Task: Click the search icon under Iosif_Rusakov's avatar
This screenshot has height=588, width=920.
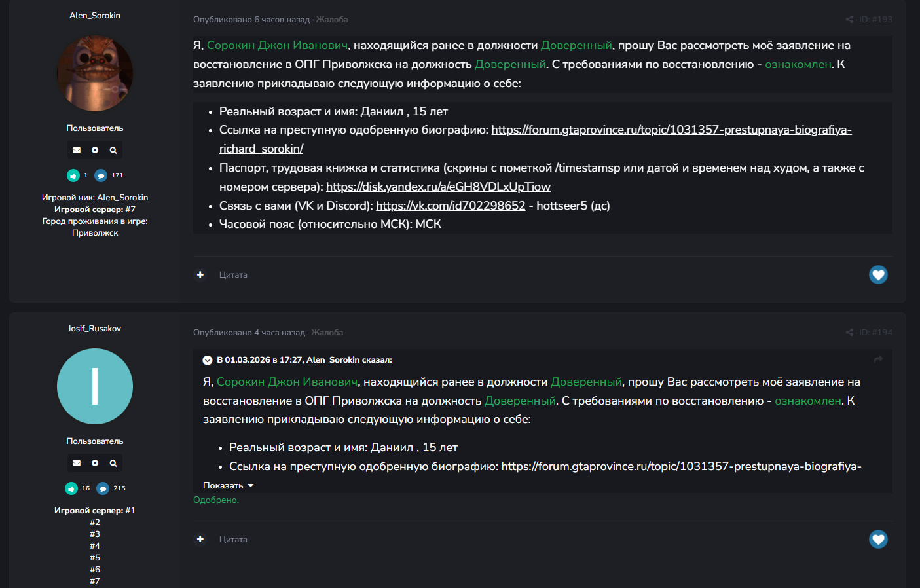Action: point(113,464)
